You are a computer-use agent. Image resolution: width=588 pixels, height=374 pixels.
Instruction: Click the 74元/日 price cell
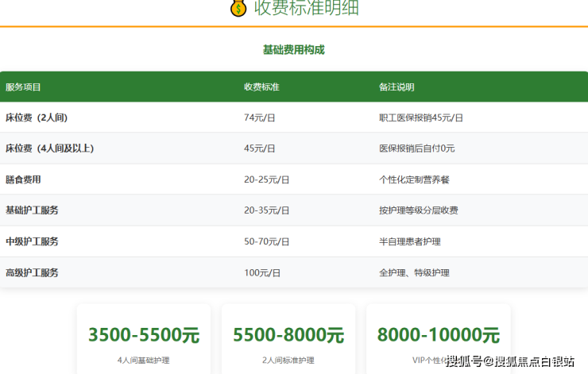pyautogui.click(x=260, y=118)
